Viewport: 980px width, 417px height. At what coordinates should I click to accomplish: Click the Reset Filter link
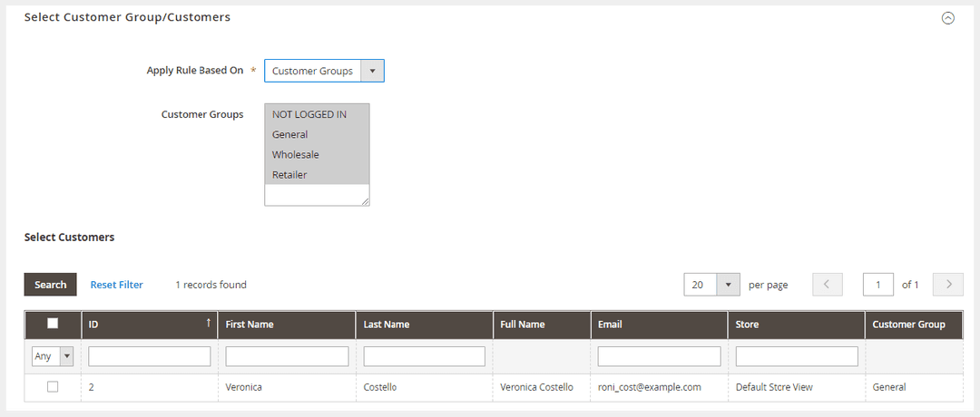[x=116, y=285]
